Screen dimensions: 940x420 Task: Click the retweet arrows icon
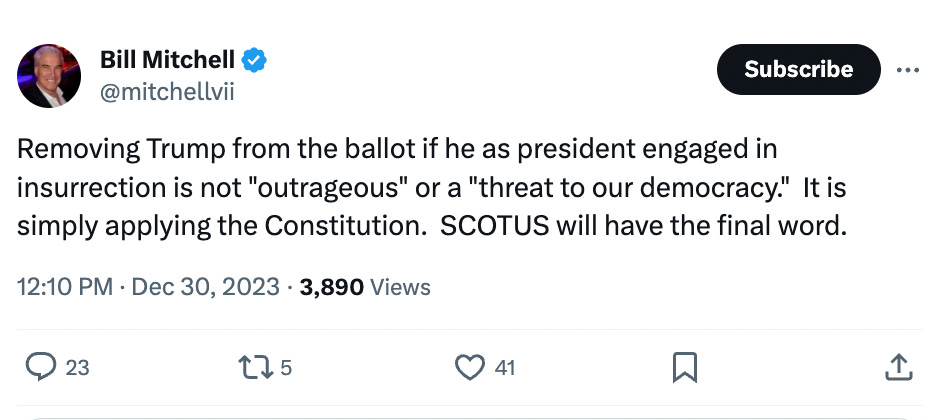click(256, 367)
